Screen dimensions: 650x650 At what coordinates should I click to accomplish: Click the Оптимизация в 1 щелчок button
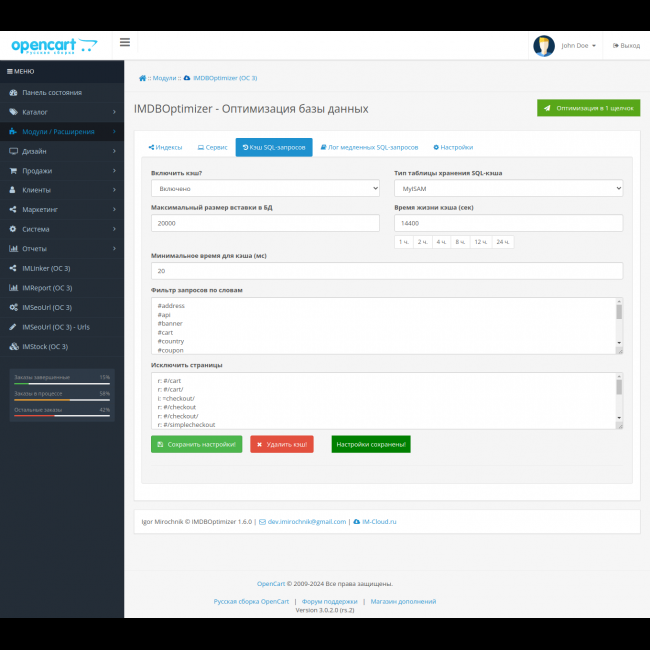point(588,108)
